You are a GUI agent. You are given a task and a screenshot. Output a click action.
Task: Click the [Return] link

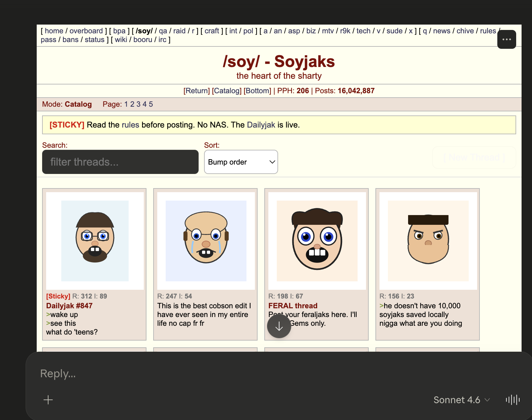(197, 91)
